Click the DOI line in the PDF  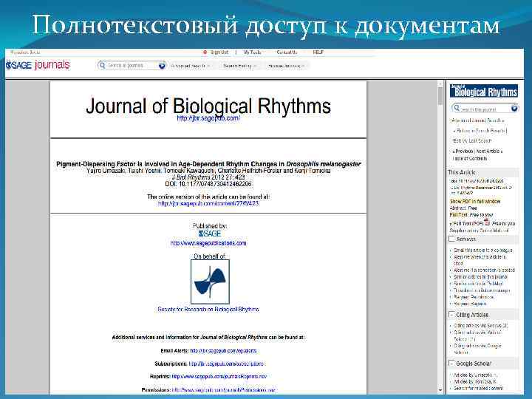click(208, 184)
